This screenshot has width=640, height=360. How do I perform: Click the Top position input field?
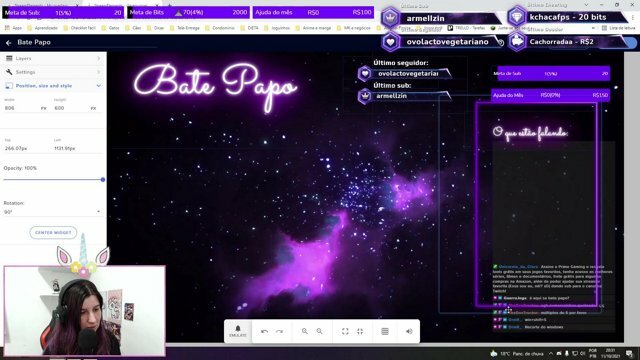click(26, 149)
